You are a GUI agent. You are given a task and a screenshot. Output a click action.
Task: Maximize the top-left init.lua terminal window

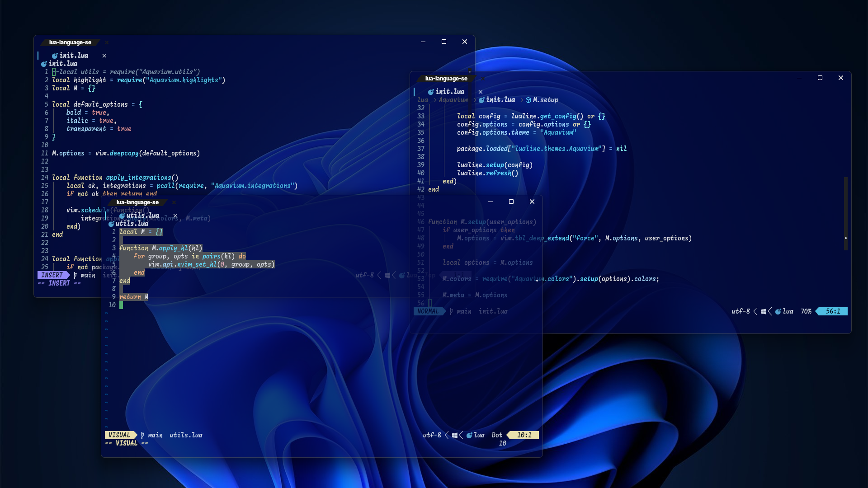pyautogui.click(x=444, y=42)
